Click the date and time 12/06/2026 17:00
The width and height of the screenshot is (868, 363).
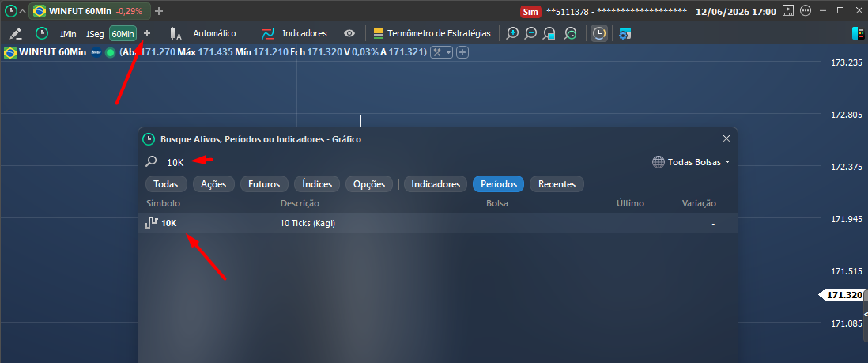click(736, 11)
